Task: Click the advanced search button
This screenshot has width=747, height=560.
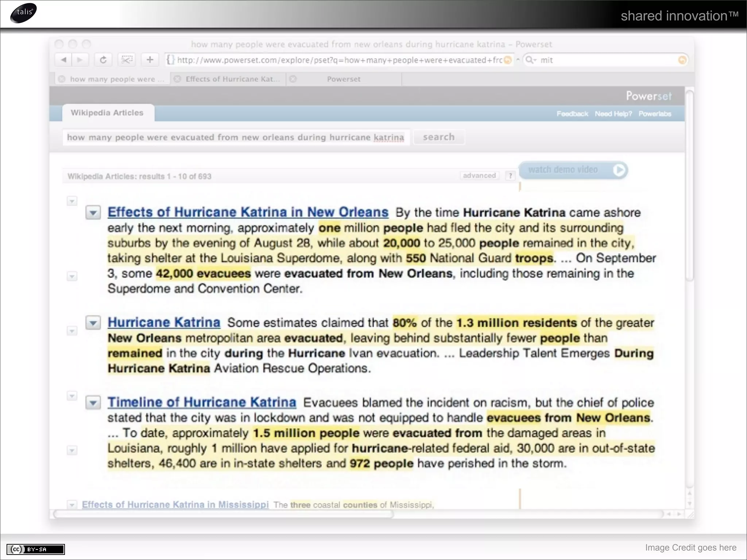Action: click(x=479, y=176)
